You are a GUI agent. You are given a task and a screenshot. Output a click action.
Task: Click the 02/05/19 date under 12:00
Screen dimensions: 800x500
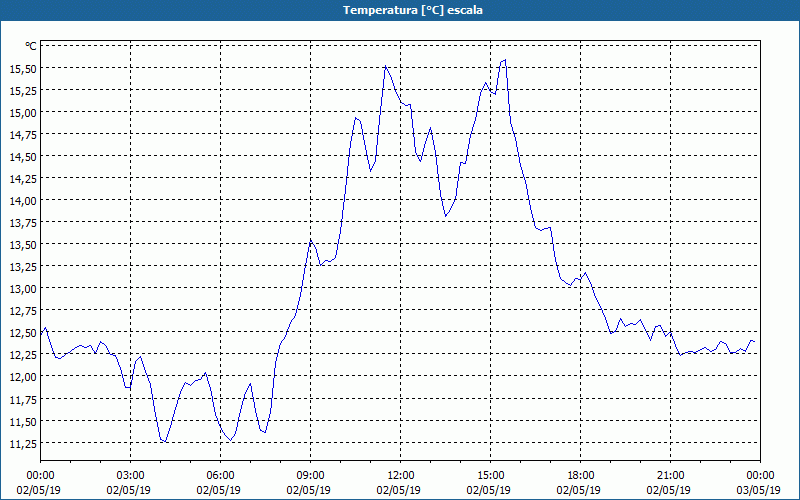(x=398, y=490)
